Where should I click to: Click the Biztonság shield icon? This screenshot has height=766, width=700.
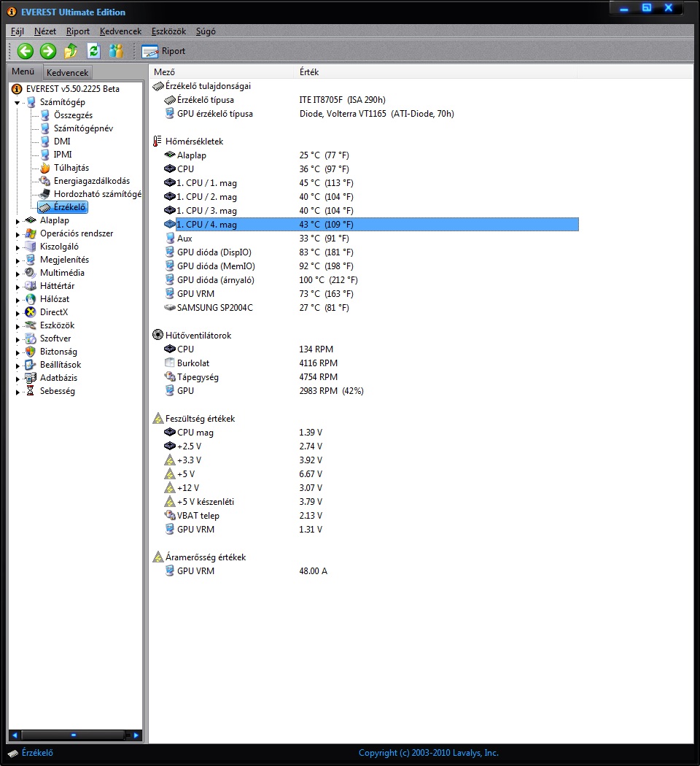click(31, 352)
